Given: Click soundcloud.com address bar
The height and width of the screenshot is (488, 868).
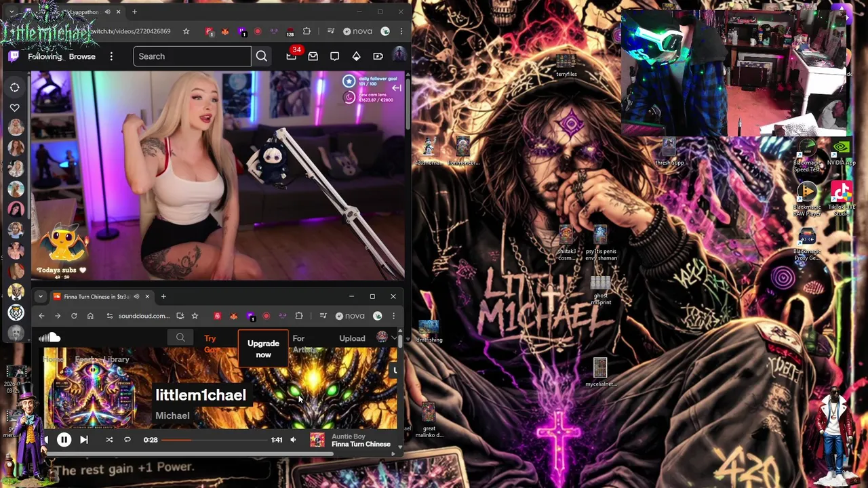Looking at the screenshot, I should (x=144, y=316).
